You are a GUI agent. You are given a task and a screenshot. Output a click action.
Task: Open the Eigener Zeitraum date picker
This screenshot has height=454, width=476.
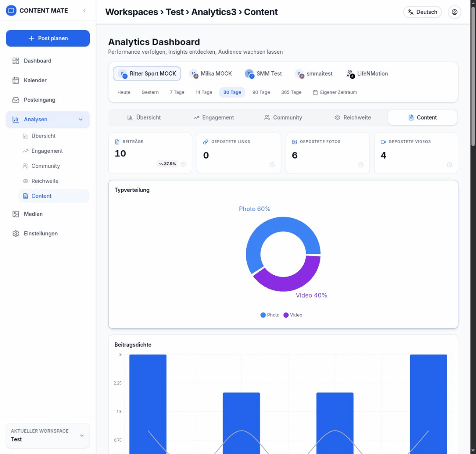tap(335, 92)
